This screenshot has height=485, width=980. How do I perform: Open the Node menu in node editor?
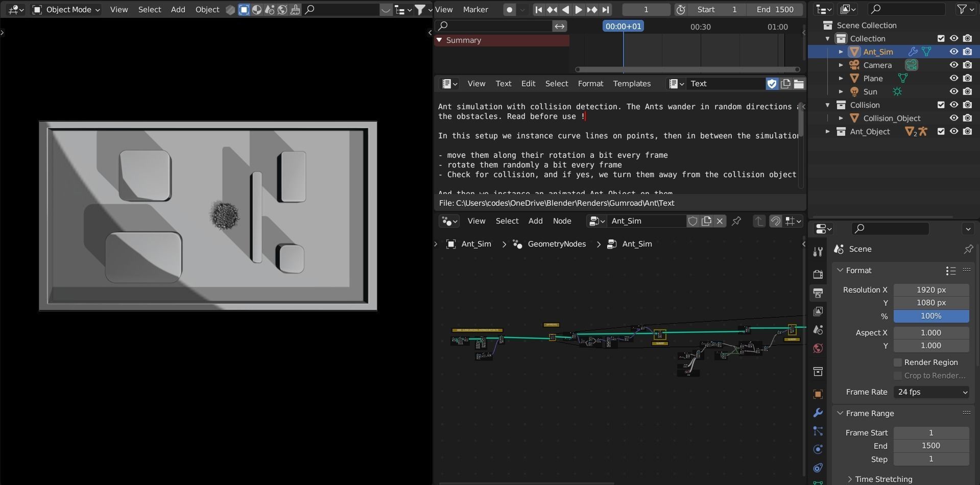562,221
